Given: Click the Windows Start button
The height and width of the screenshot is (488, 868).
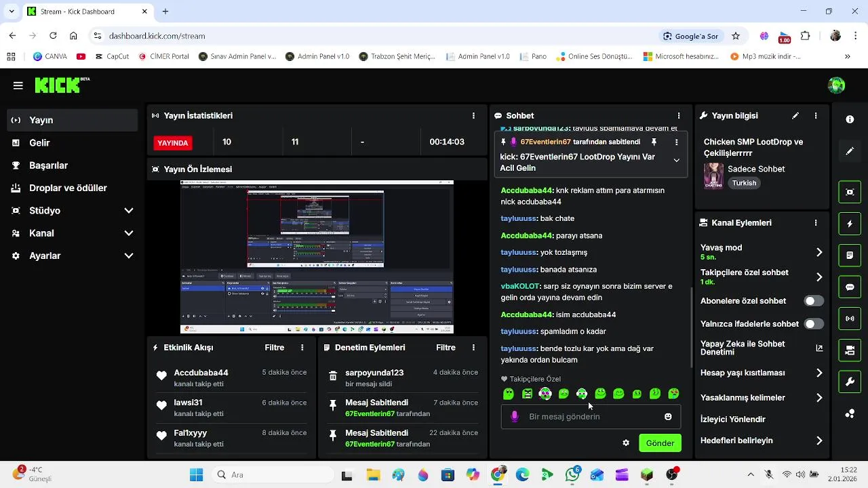Looking at the screenshot, I should click(196, 474).
